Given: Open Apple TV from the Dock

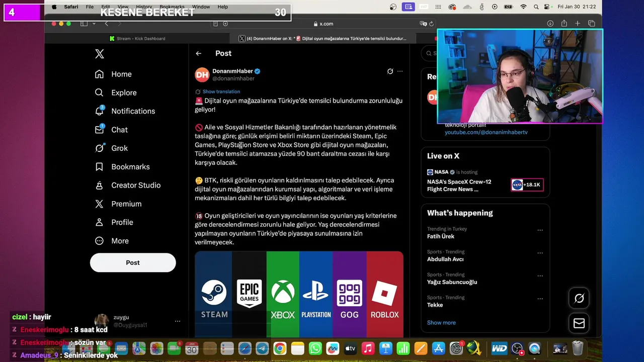Looking at the screenshot, I should tap(351, 348).
